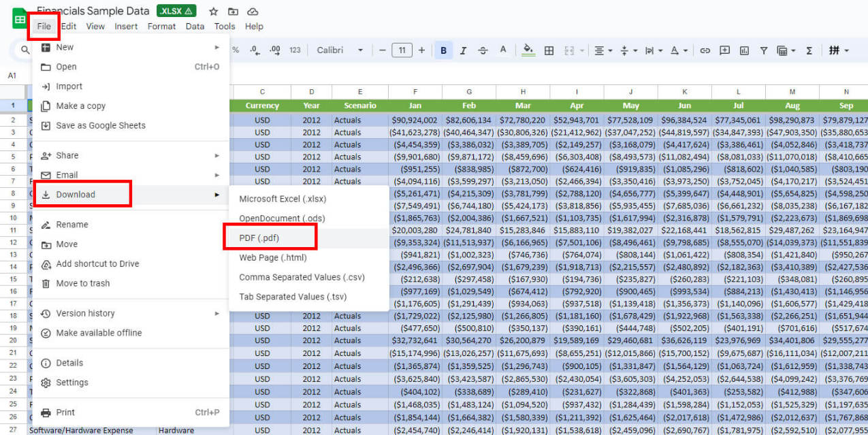Increase font size with plus button

tap(421, 50)
